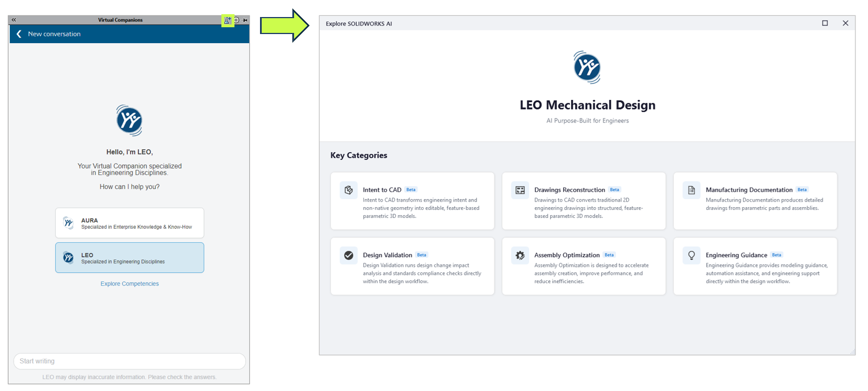Collapse the Virtual Companions panel with double-chevron
This screenshot has height=391, width=868.
(14, 20)
